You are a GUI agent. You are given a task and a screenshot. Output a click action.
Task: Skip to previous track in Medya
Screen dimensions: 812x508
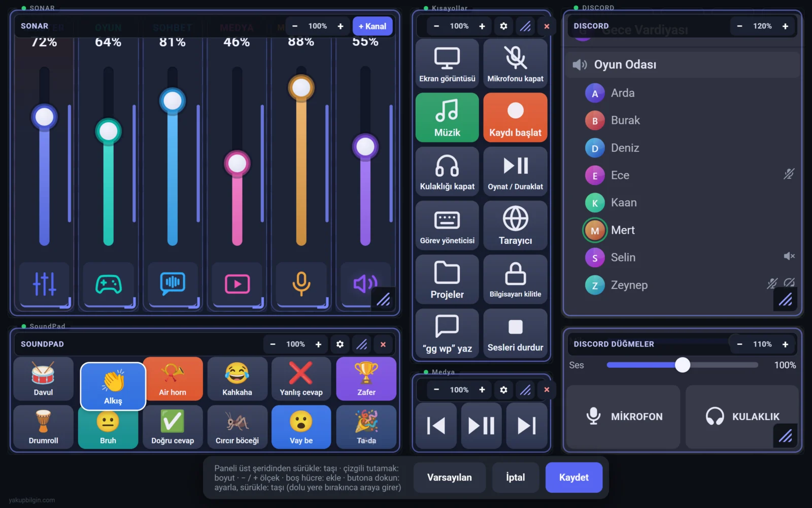tap(436, 426)
